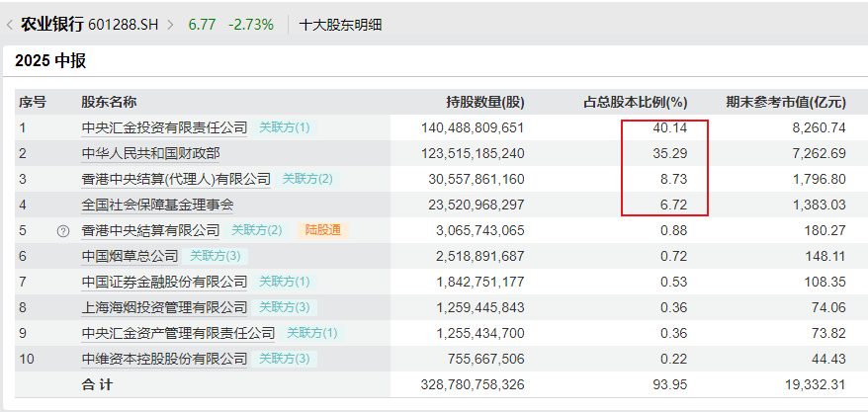The height and width of the screenshot is (412, 868).
Task: Click the 占总股本比例(%) column header
Action: pos(636,103)
